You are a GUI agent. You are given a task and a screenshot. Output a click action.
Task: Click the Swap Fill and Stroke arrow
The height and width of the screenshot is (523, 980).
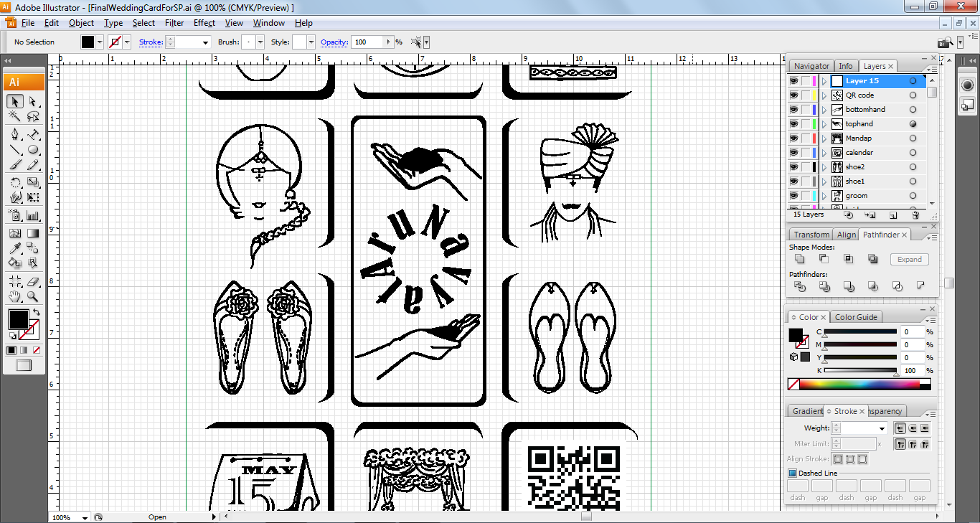(36, 313)
